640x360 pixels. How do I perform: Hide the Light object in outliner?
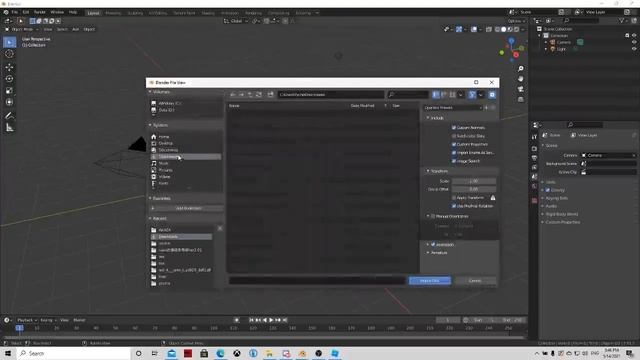pyautogui.click(x=634, y=49)
